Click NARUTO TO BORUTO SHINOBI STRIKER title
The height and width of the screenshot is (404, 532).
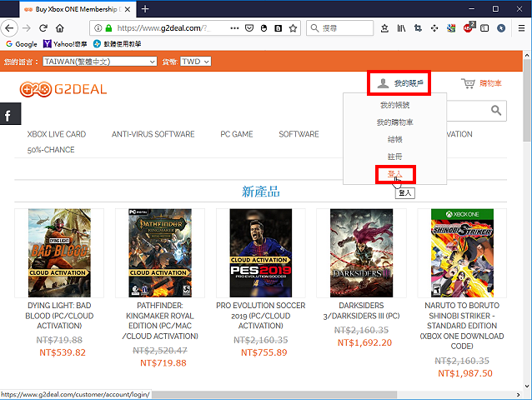pyautogui.click(x=462, y=326)
